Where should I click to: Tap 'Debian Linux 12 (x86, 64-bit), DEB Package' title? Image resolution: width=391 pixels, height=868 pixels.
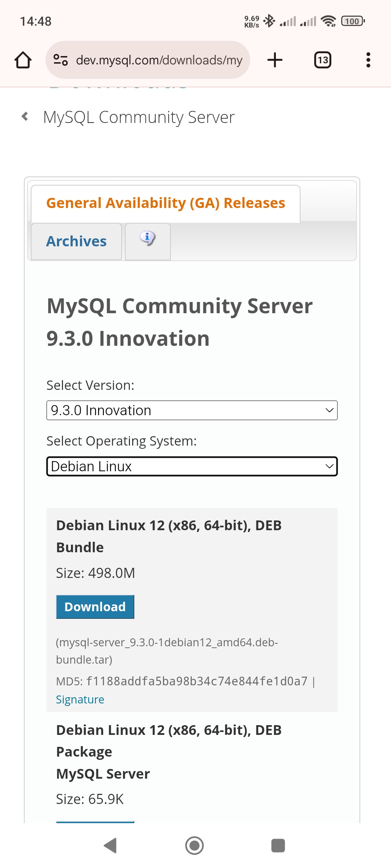[169, 741]
